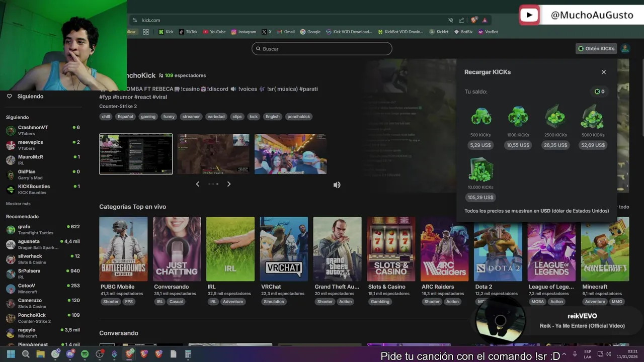Expand followed channels with Mostrar más
The image size is (644, 362).
pyautogui.click(x=18, y=204)
